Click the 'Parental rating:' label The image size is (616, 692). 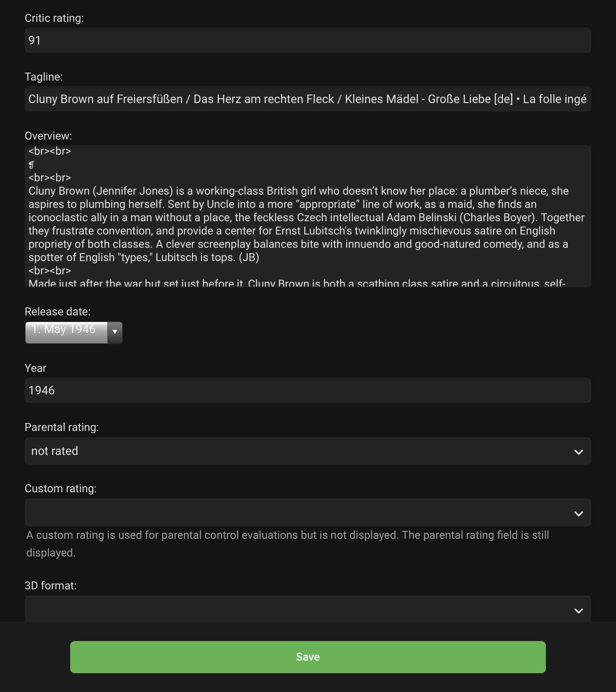[62, 427]
